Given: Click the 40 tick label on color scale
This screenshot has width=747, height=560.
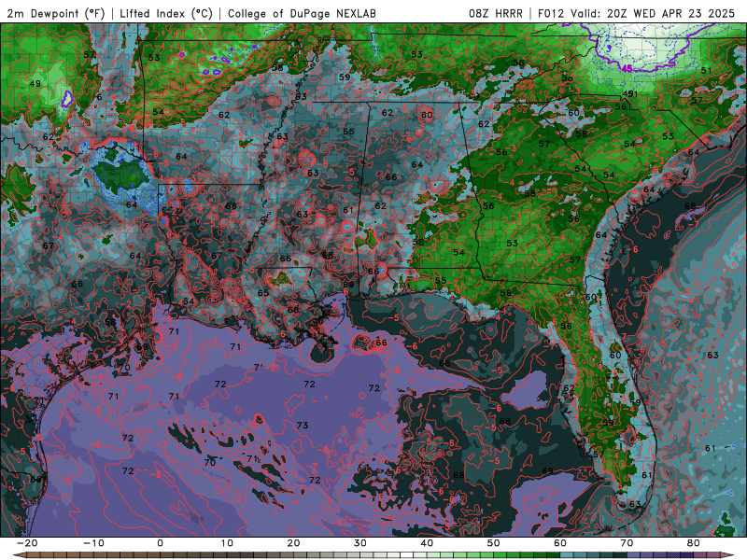Looking at the screenshot, I should coord(427,543).
